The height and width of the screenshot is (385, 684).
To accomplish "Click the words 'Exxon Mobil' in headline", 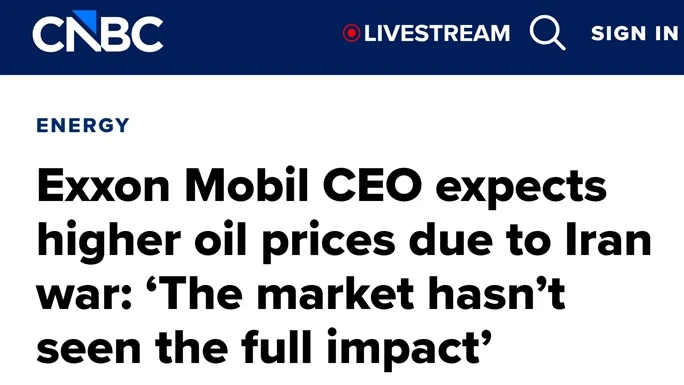I will click(173, 184).
